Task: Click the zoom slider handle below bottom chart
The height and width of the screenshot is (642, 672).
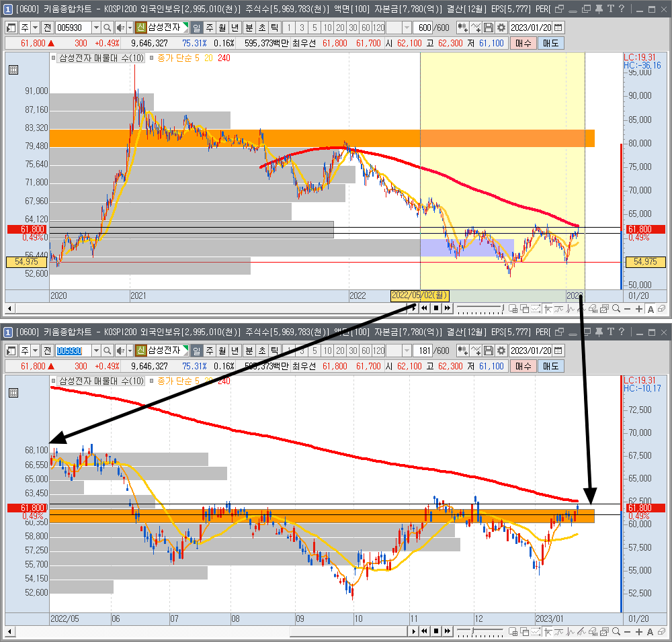Action: [472, 631]
